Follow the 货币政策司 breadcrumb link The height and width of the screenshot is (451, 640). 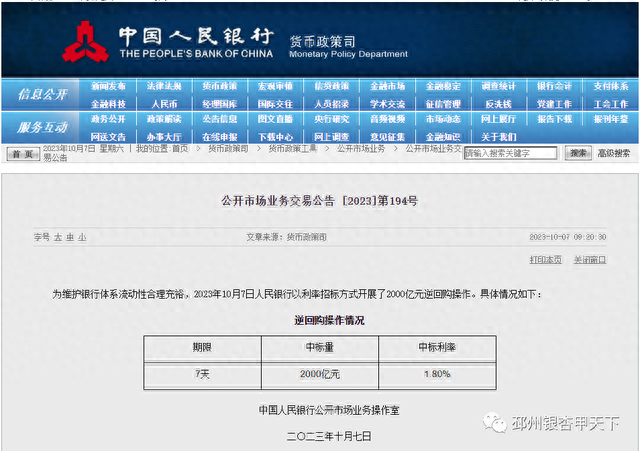tap(228, 149)
